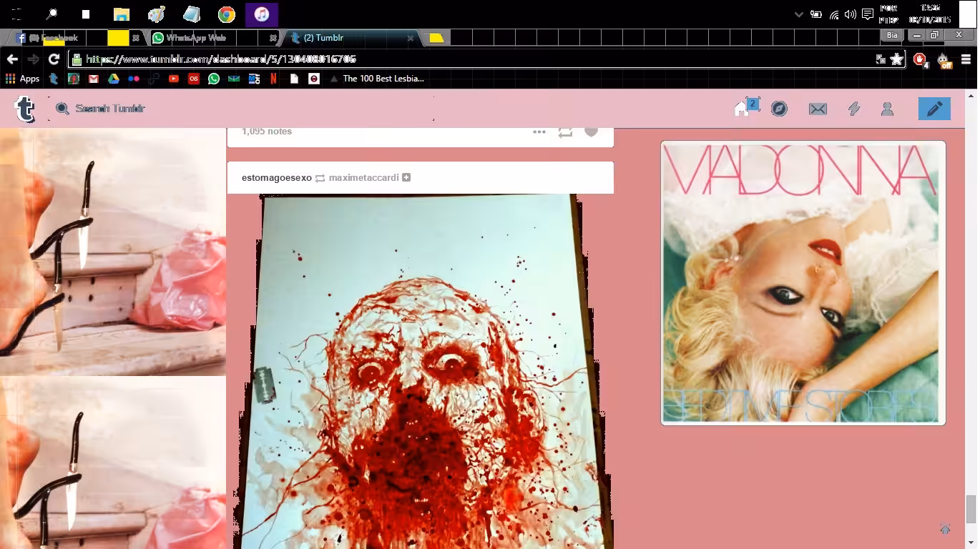
Task: Jump to top with the arrow icon
Action: [x=945, y=529]
